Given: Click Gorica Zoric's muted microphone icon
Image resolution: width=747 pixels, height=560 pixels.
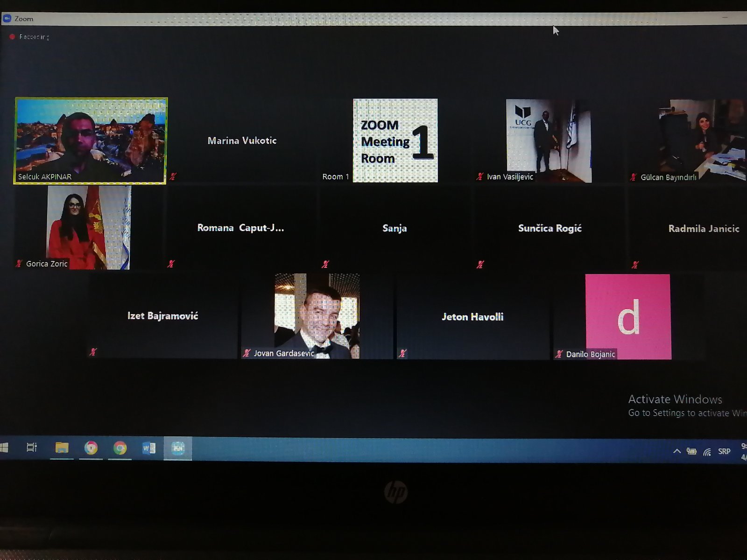Looking at the screenshot, I should pos(19,264).
